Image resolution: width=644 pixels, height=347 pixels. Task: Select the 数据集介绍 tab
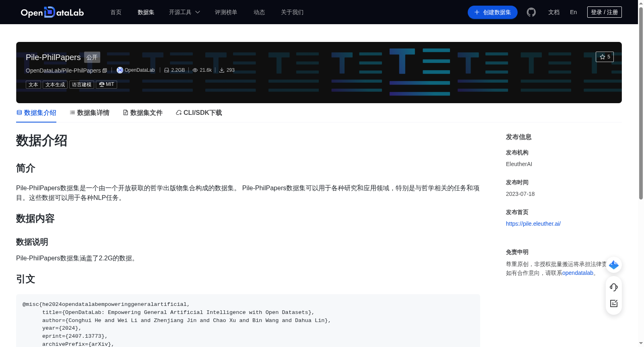pyautogui.click(x=36, y=113)
